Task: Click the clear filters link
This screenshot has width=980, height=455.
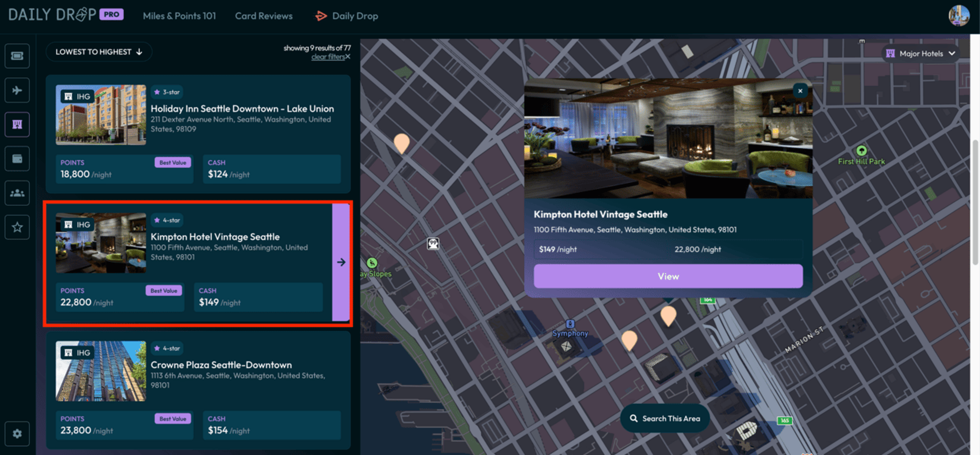Action: coord(328,57)
